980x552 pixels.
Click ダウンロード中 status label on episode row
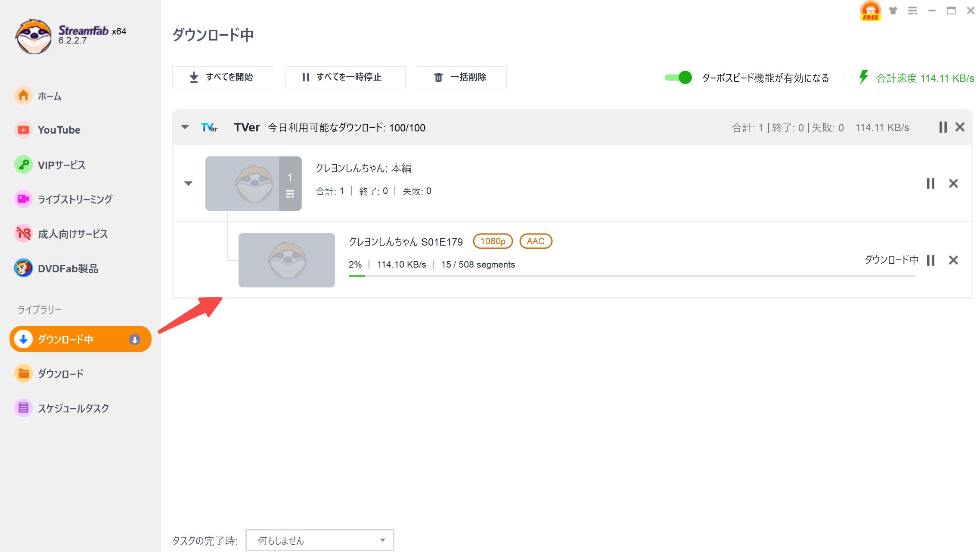[891, 260]
